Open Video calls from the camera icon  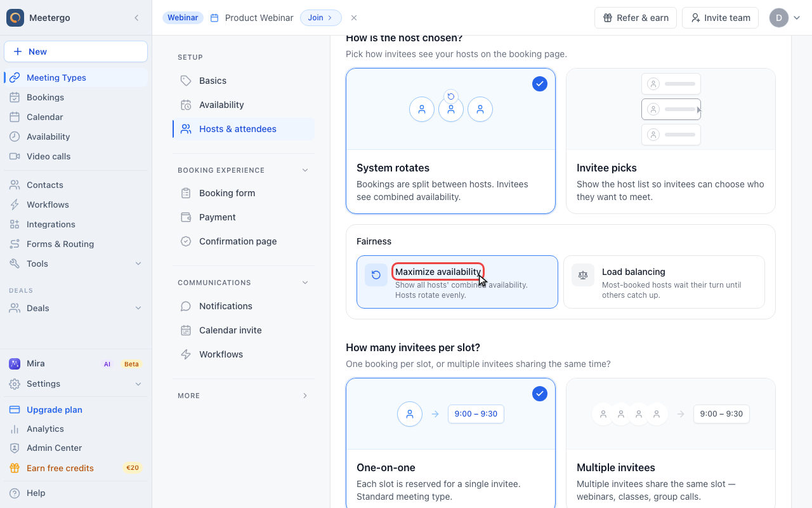click(x=15, y=156)
